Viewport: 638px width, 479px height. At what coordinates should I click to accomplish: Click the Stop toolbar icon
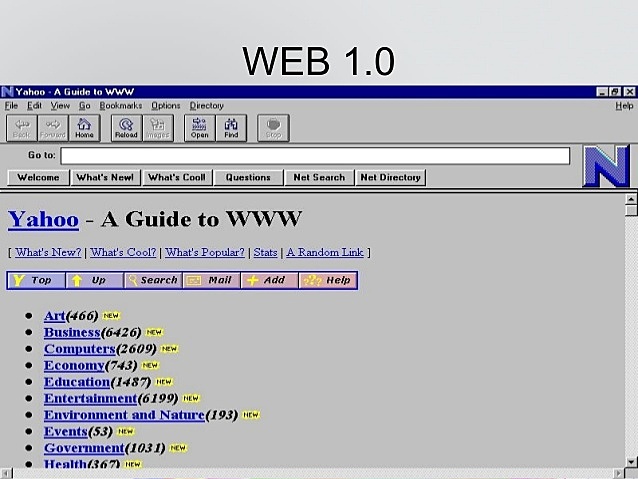273,128
